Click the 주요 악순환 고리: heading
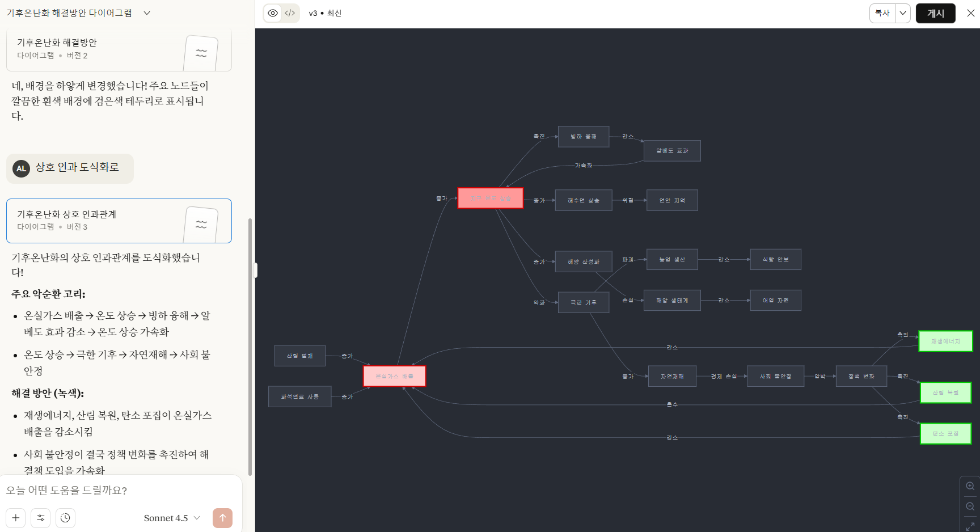 pos(49,294)
